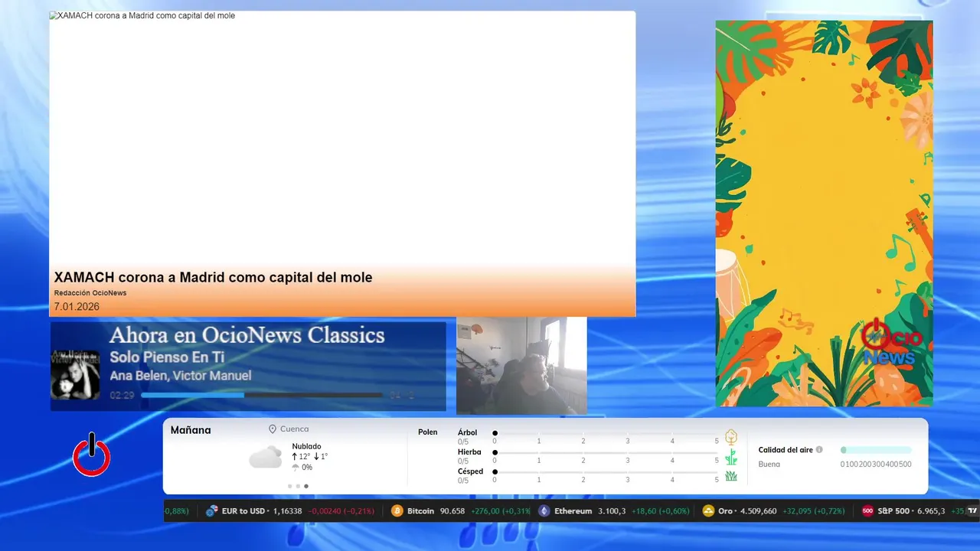Click the Ahora en OcioNews Classics heading
The height and width of the screenshot is (551, 980).
[247, 335]
